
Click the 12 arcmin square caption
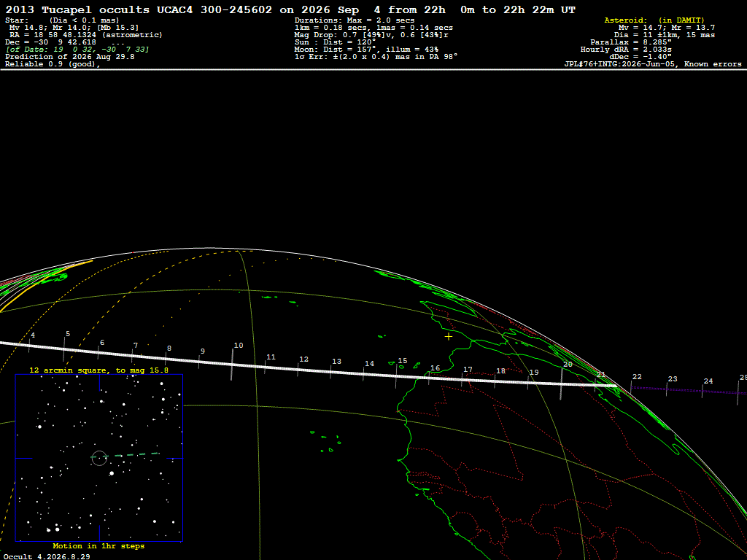pos(98,370)
